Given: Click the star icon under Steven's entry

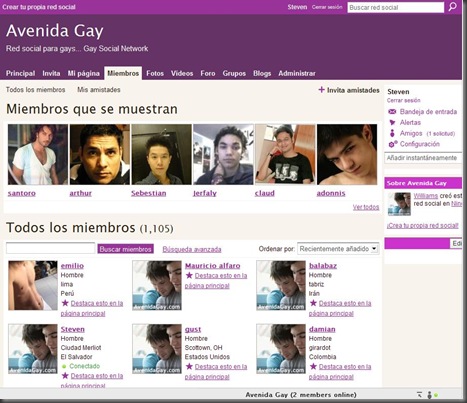Looking at the screenshot, I should point(65,376).
